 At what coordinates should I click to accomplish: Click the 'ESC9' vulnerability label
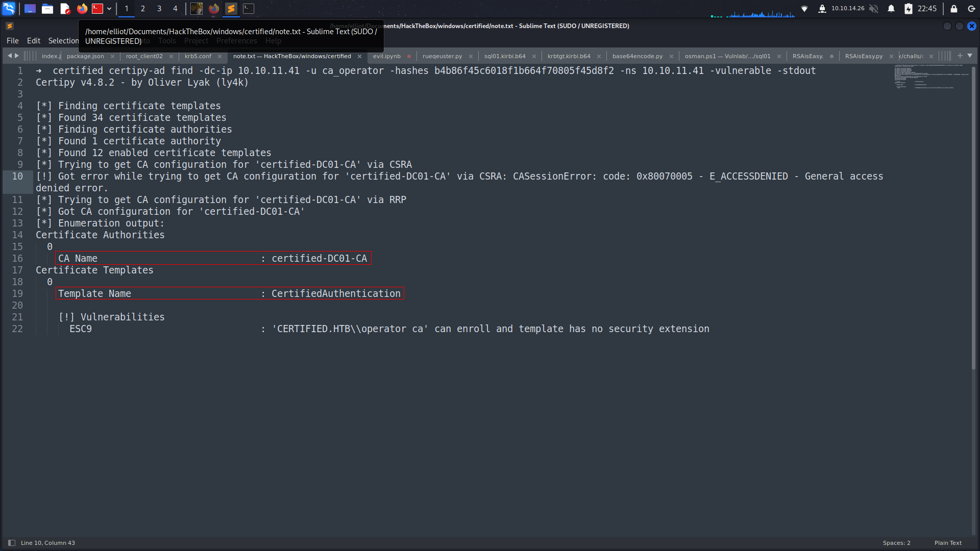[x=81, y=329]
